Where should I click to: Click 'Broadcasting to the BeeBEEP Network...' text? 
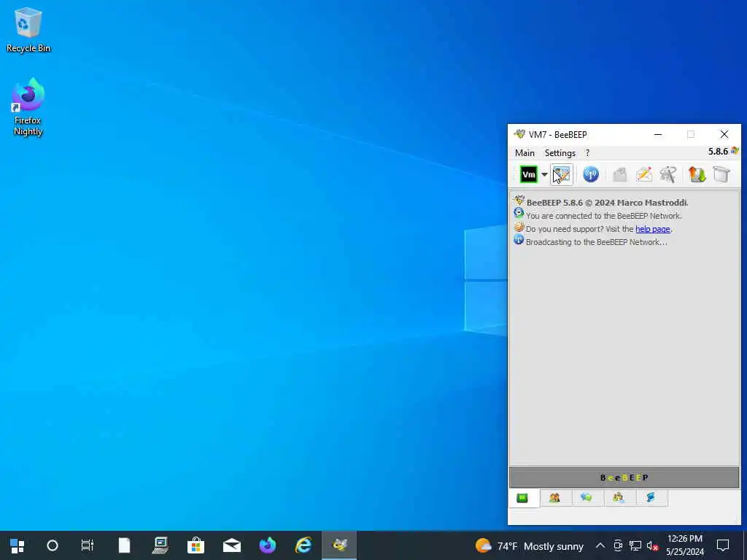[597, 242]
